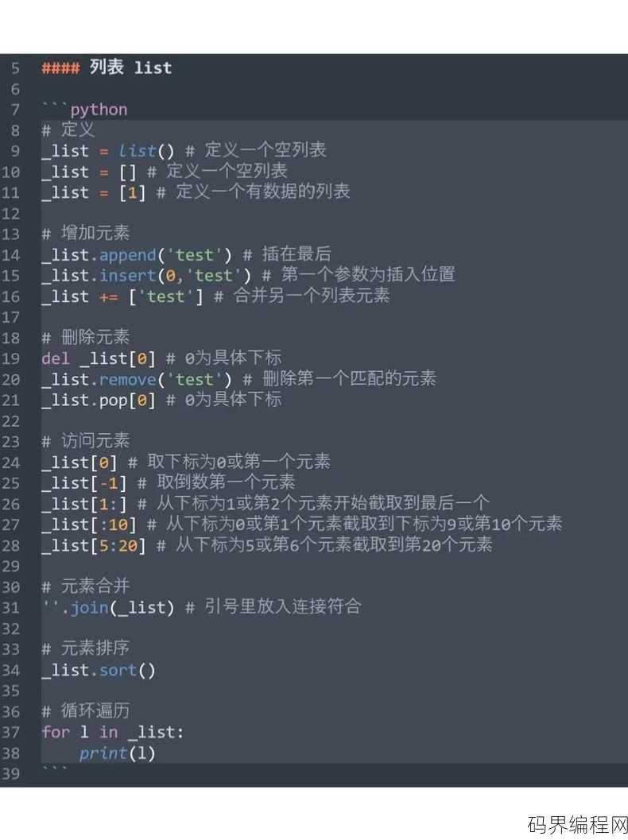Click the comment '# 引号里放入连接符合'

[273, 607]
